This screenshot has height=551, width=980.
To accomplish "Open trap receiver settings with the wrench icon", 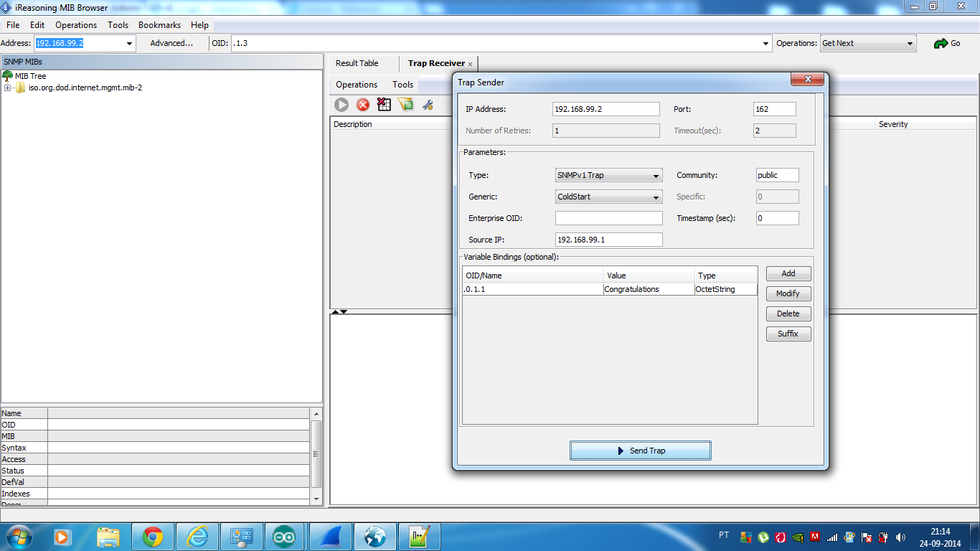I will click(428, 105).
